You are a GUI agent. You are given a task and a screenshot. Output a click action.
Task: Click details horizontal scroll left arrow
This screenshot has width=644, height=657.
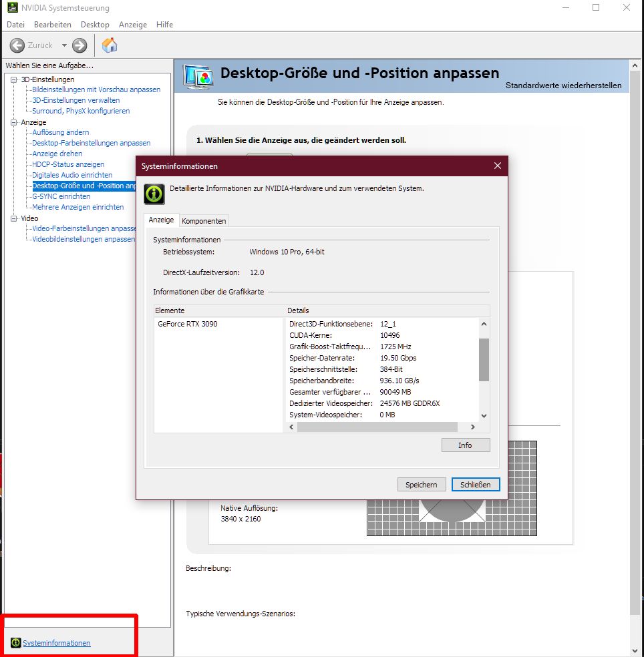pyautogui.click(x=292, y=427)
